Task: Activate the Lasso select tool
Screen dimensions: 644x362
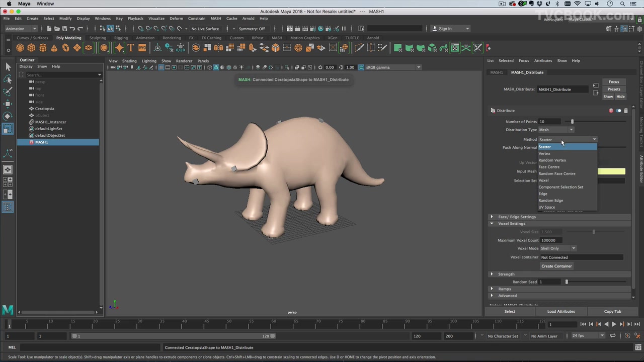Action: click(8, 79)
